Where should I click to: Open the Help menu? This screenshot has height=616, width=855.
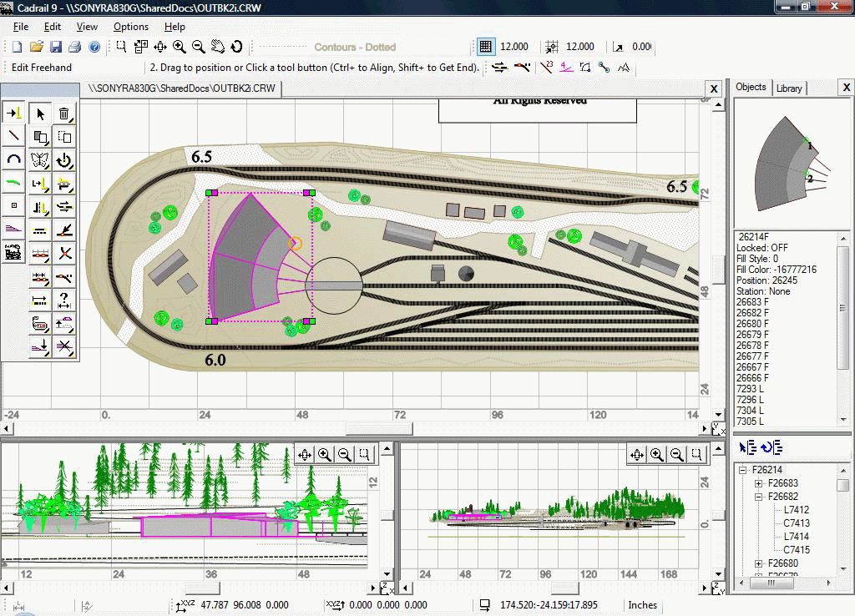[x=175, y=27]
